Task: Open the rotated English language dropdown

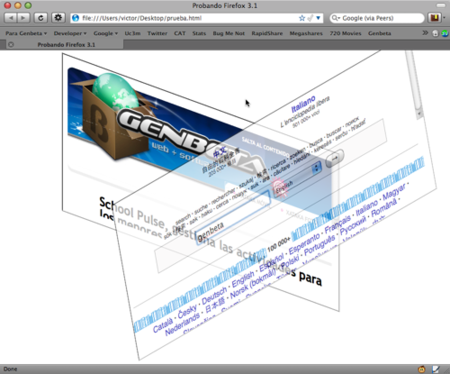Action: pyautogui.click(x=298, y=180)
